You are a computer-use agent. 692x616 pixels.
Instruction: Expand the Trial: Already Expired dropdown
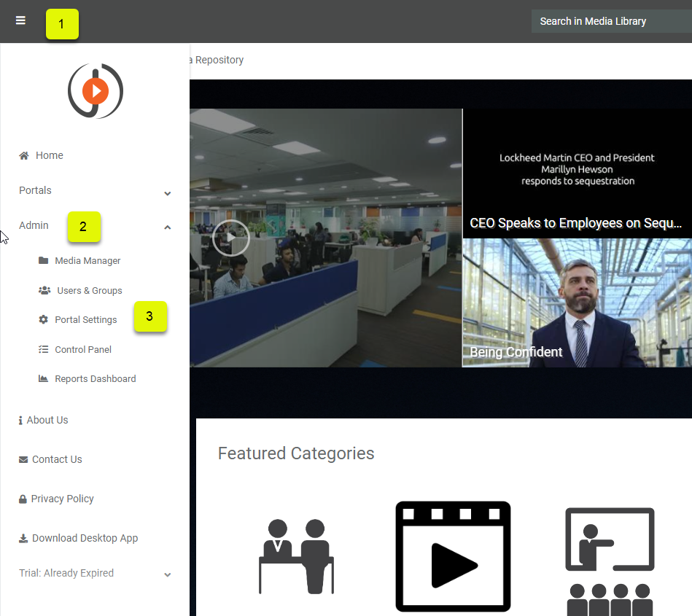click(x=168, y=574)
